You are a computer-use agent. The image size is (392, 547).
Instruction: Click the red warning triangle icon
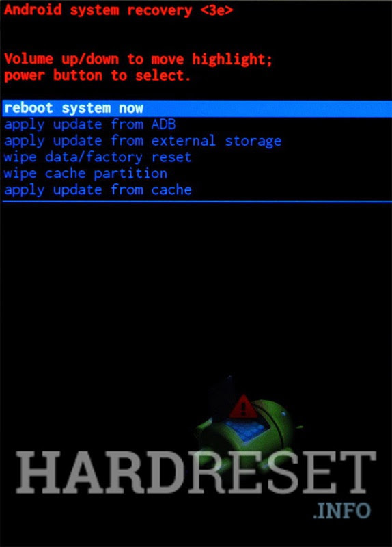[x=244, y=407]
